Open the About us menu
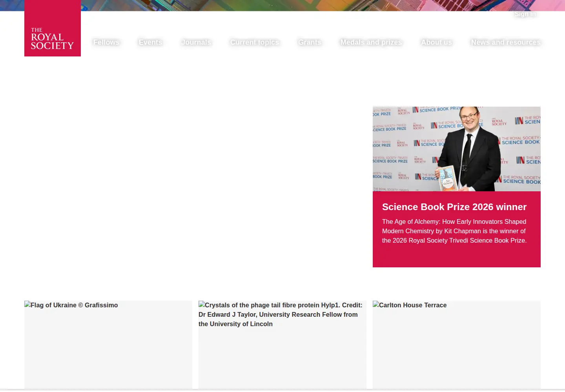Screen dimensions: 565x392 click(437, 42)
